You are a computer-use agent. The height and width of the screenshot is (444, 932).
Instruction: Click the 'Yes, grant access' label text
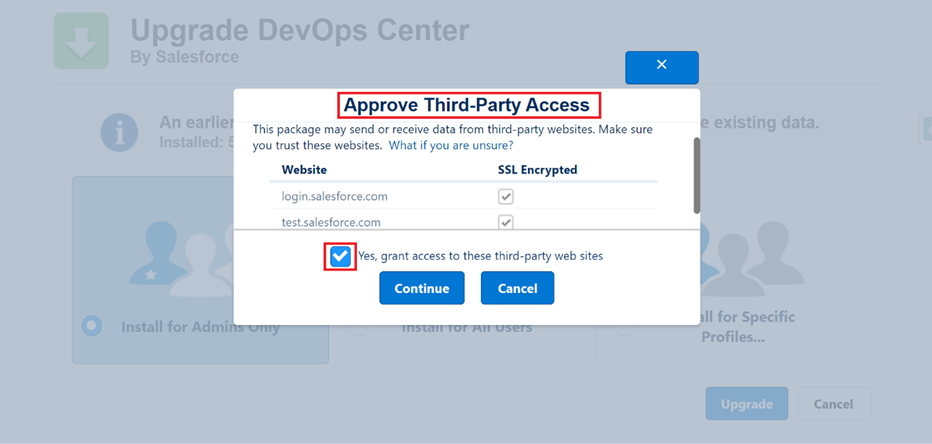[x=480, y=256]
